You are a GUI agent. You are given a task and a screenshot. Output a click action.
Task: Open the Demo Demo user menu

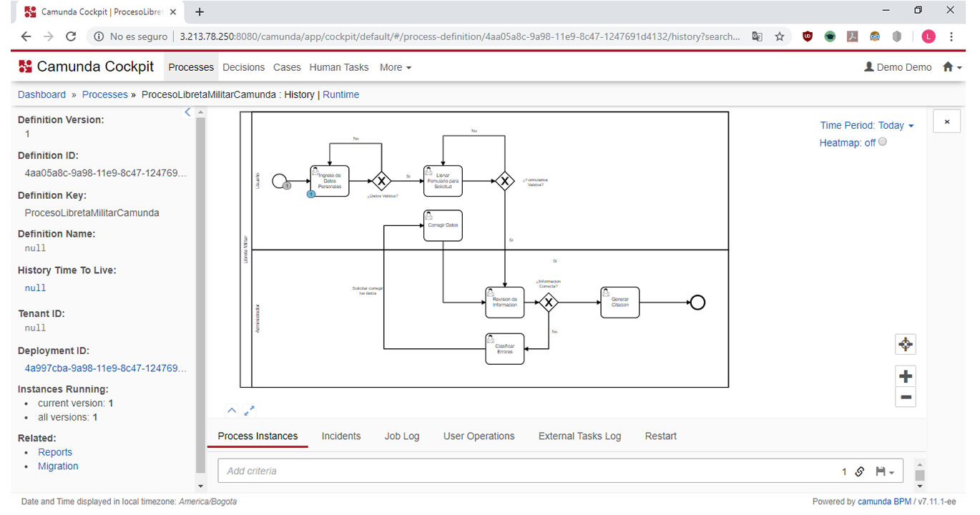tap(898, 67)
